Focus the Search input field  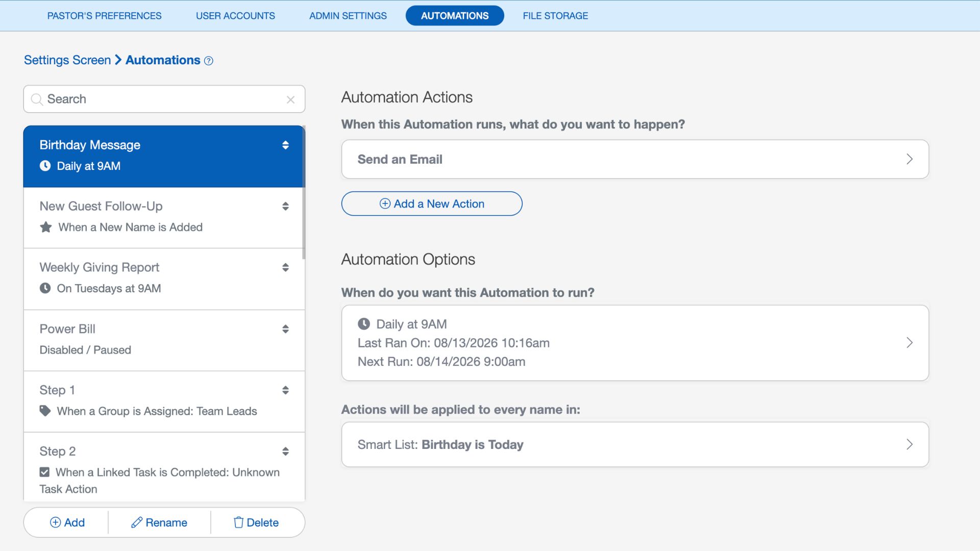coord(164,99)
